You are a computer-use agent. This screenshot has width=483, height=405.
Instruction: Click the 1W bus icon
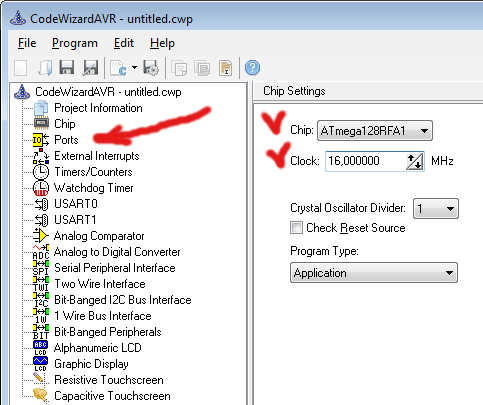(41, 316)
